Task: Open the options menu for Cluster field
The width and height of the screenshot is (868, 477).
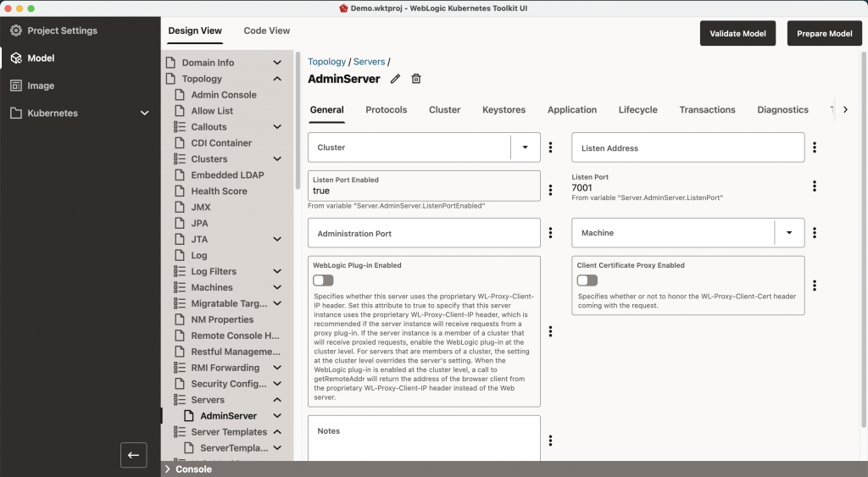Action: (550, 147)
